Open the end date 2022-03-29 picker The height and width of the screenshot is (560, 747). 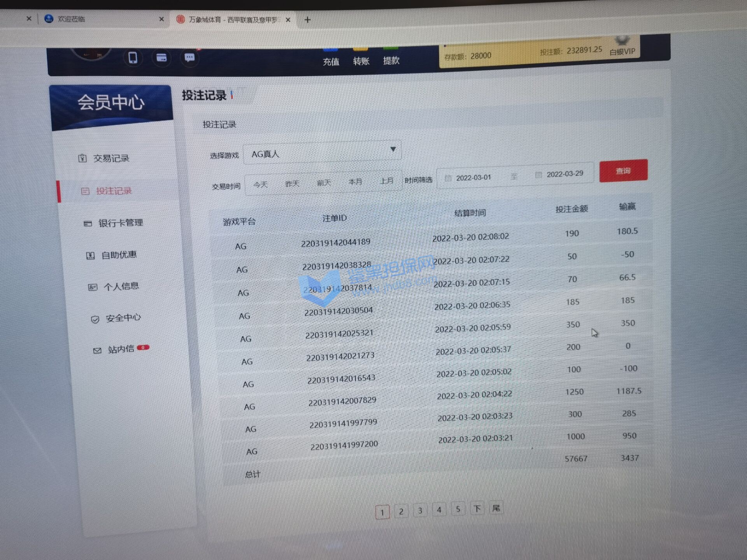564,174
